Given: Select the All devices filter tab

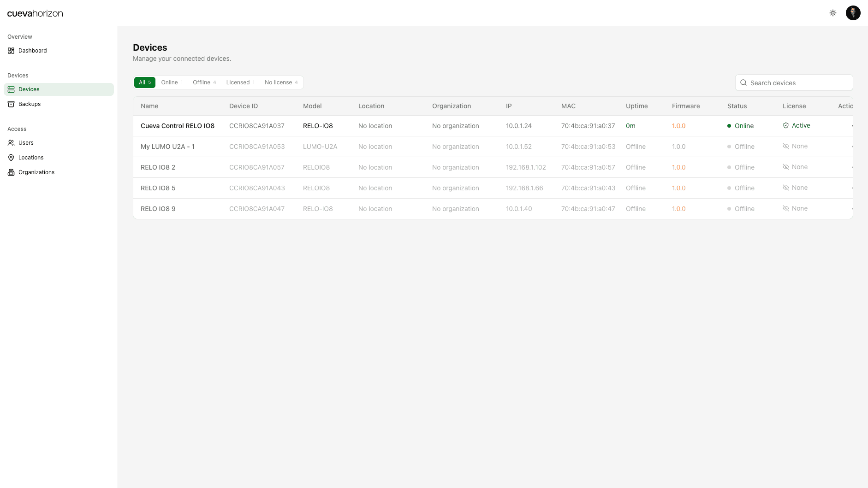Looking at the screenshot, I should pyautogui.click(x=145, y=82).
